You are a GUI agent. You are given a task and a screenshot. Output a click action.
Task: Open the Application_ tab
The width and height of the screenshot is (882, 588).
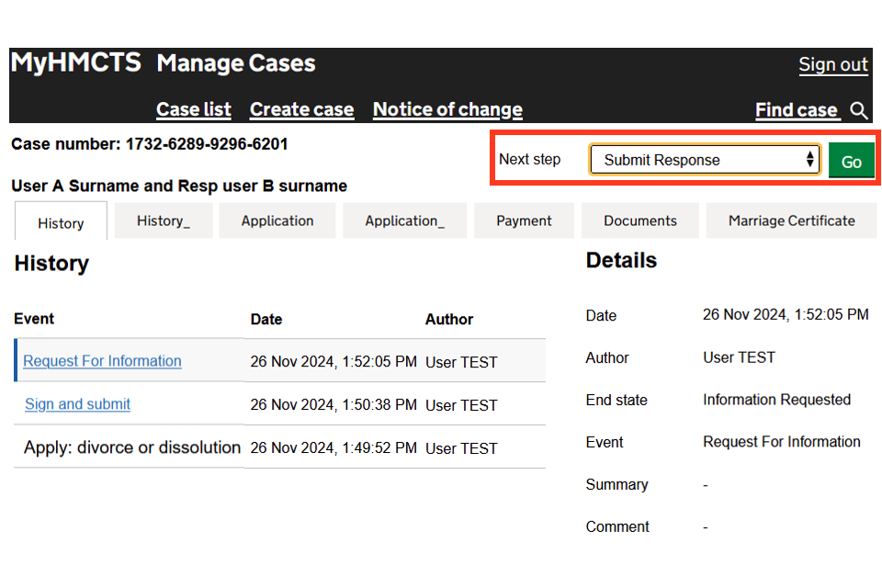click(404, 220)
